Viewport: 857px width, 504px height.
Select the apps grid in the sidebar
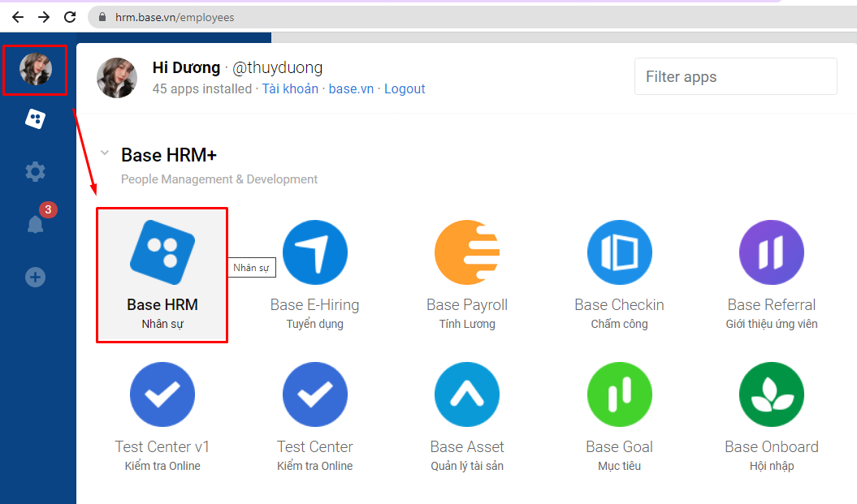pos(35,118)
